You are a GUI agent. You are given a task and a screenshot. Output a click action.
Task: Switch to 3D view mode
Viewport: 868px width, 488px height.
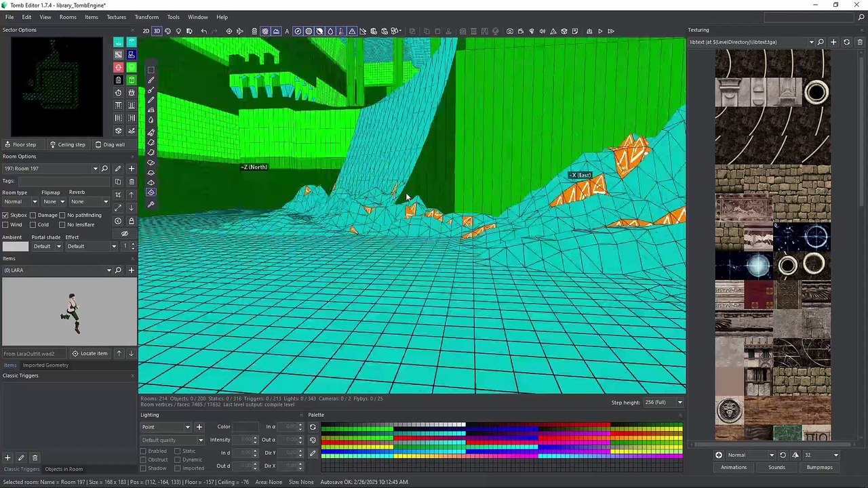(x=157, y=31)
